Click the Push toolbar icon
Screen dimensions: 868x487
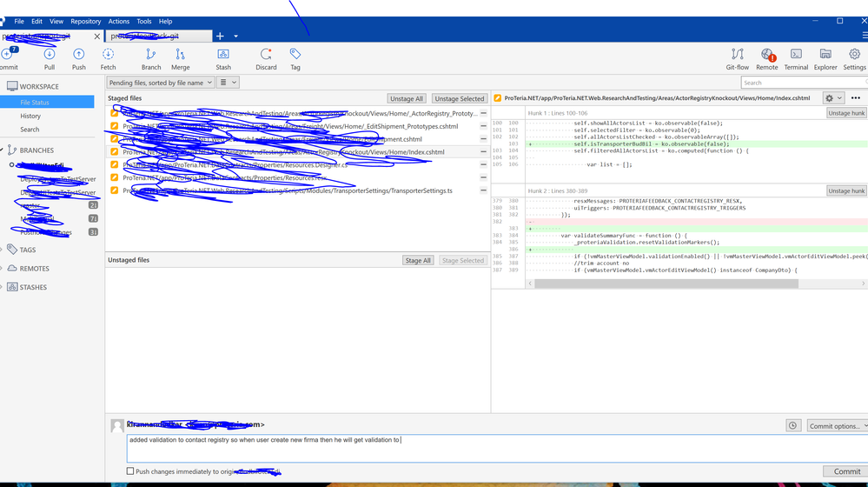point(78,59)
